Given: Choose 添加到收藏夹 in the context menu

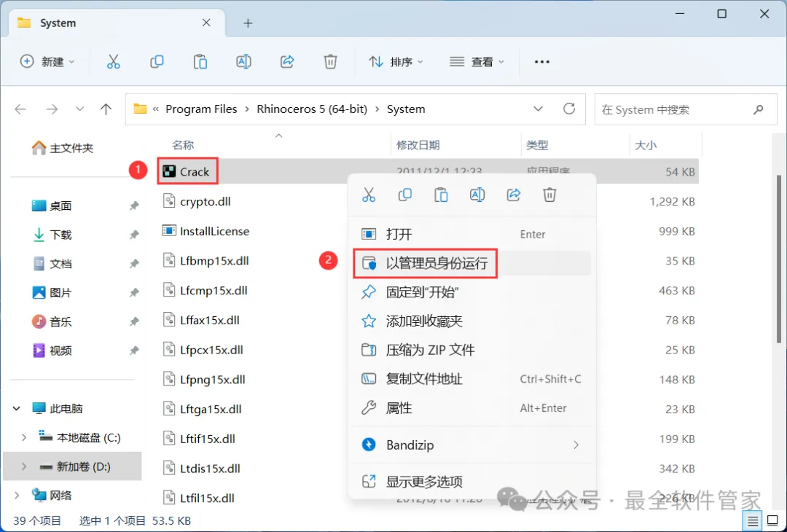Looking at the screenshot, I should (471, 321).
